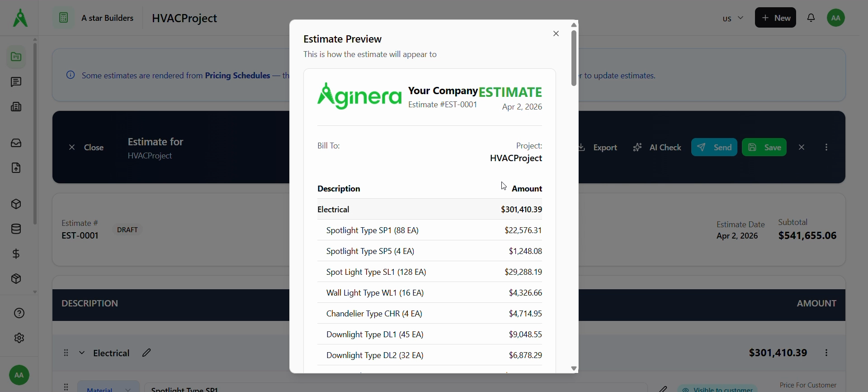Click the AI Check button
868x392 pixels.
tap(657, 147)
